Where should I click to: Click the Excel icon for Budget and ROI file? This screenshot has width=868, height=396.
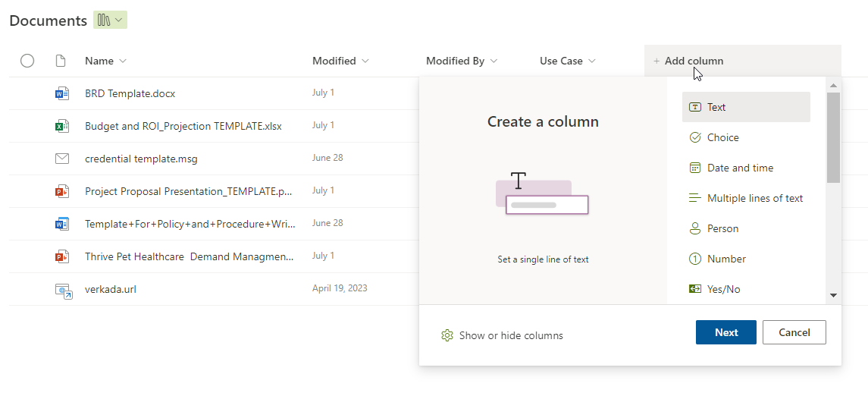coord(62,126)
